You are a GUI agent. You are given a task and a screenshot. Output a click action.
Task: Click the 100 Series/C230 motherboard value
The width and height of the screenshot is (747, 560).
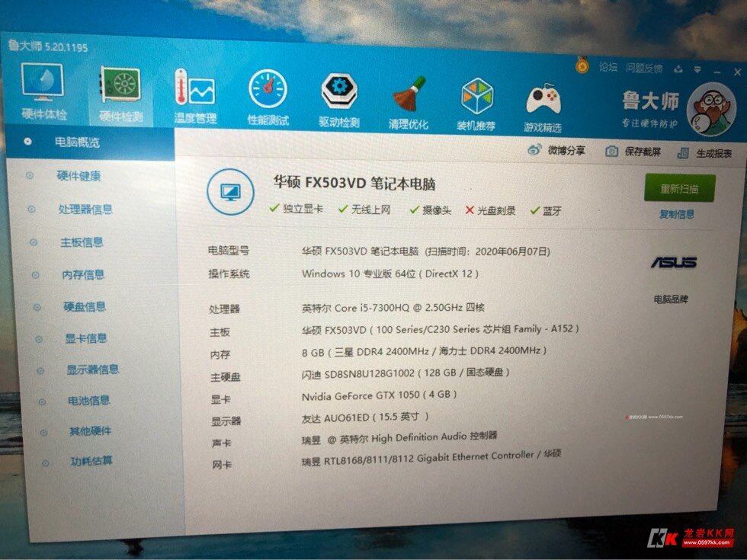(441, 329)
